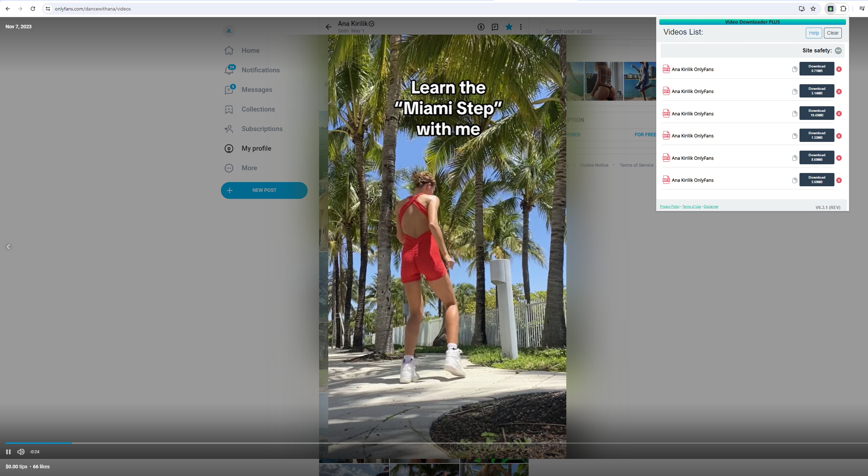
Task: Open the Notifications bell icon
Action: point(229,70)
